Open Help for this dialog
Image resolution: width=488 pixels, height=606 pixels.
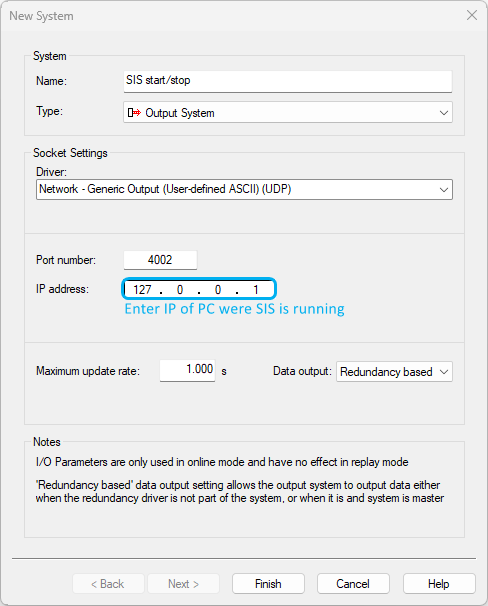pyautogui.click(x=439, y=584)
